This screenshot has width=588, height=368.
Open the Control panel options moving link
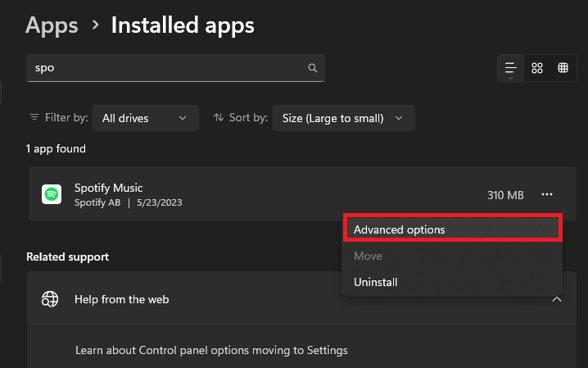211,350
